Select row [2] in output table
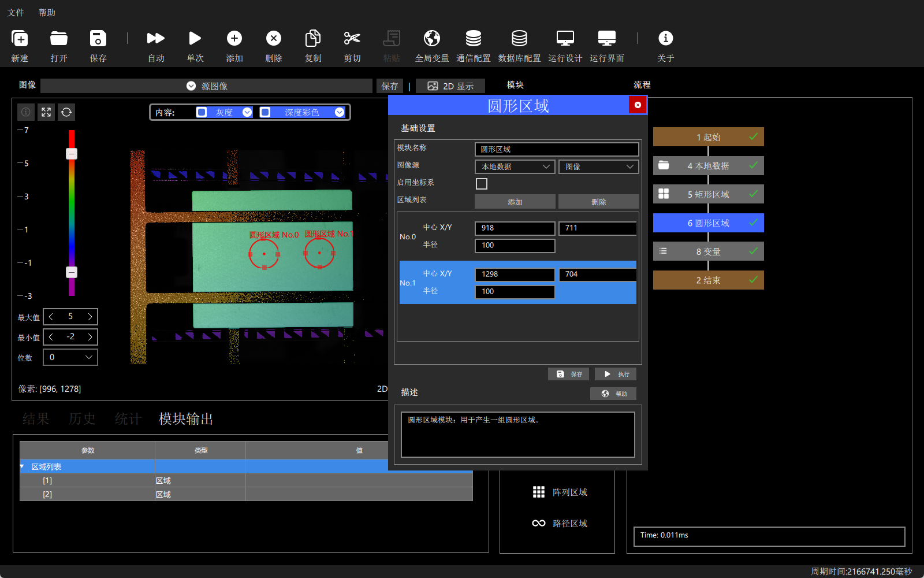 pos(246,494)
